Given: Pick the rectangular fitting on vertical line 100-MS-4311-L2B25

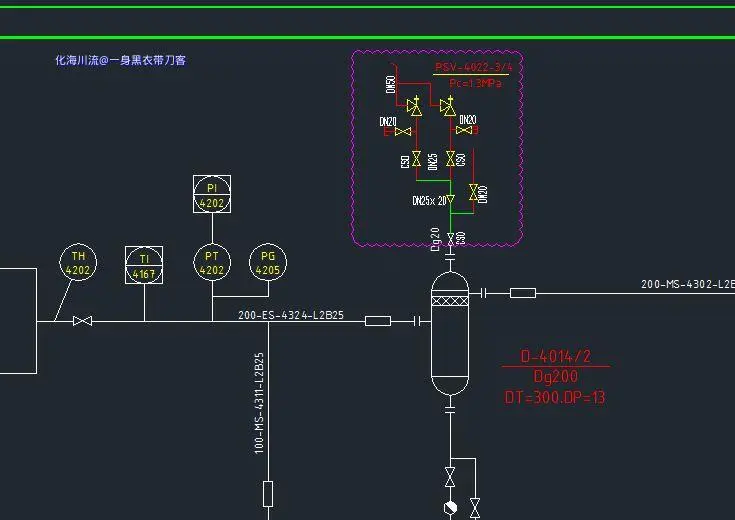Looking at the screenshot, I should pos(268,494).
